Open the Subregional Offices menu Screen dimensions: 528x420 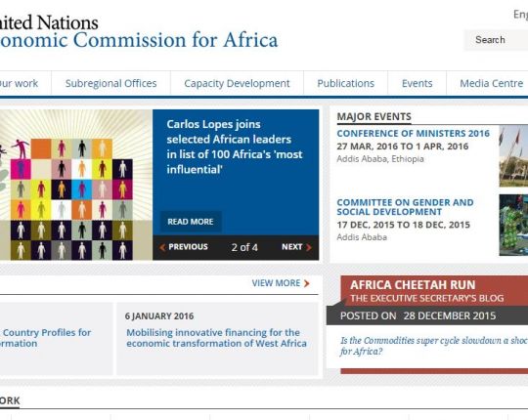(x=110, y=83)
